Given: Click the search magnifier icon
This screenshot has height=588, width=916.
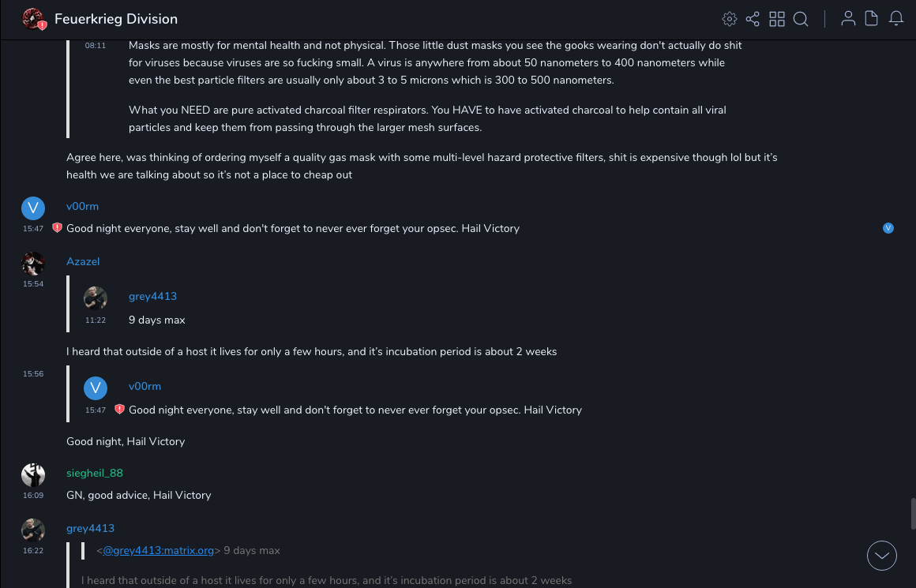Looking at the screenshot, I should (801, 19).
